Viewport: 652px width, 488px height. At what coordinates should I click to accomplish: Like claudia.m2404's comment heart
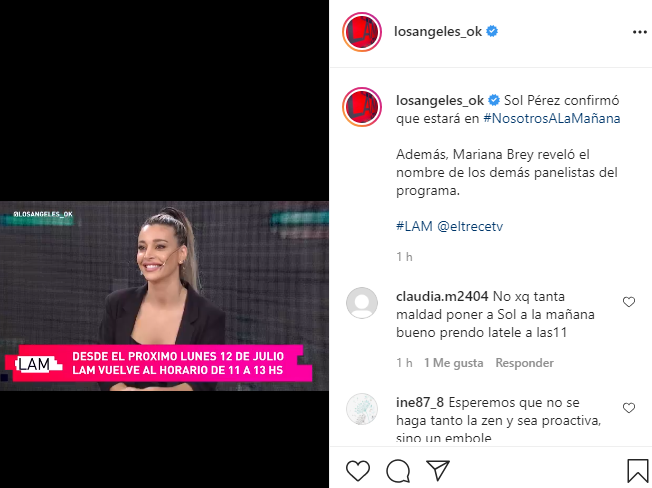tap(629, 302)
